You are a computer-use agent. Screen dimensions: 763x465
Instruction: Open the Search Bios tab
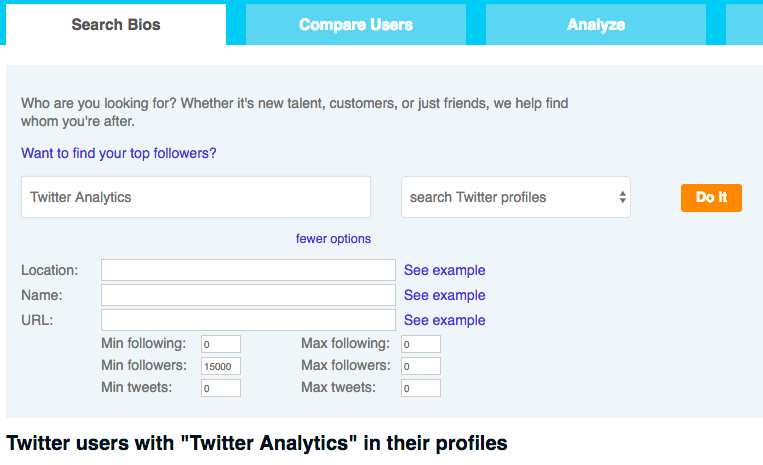pos(115,24)
